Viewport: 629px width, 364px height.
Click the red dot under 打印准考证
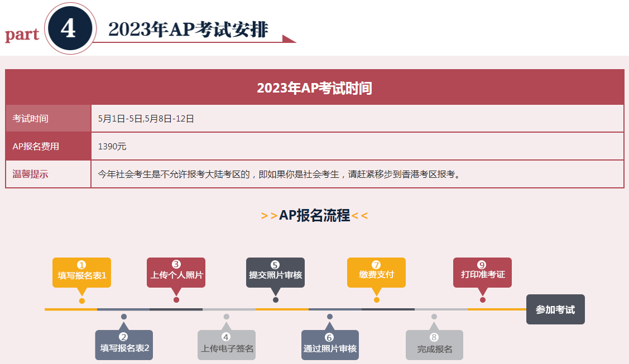pyautogui.click(x=483, y=300)
